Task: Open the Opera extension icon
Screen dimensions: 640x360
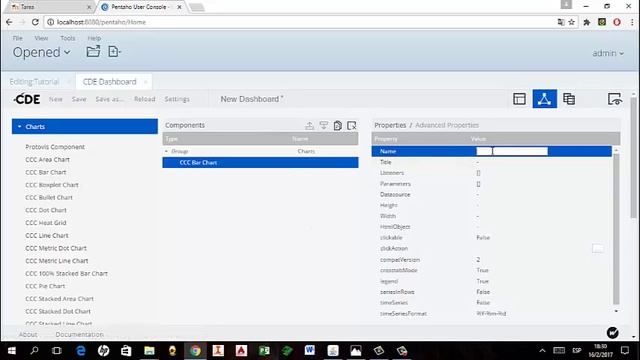Action: [617, 22]
